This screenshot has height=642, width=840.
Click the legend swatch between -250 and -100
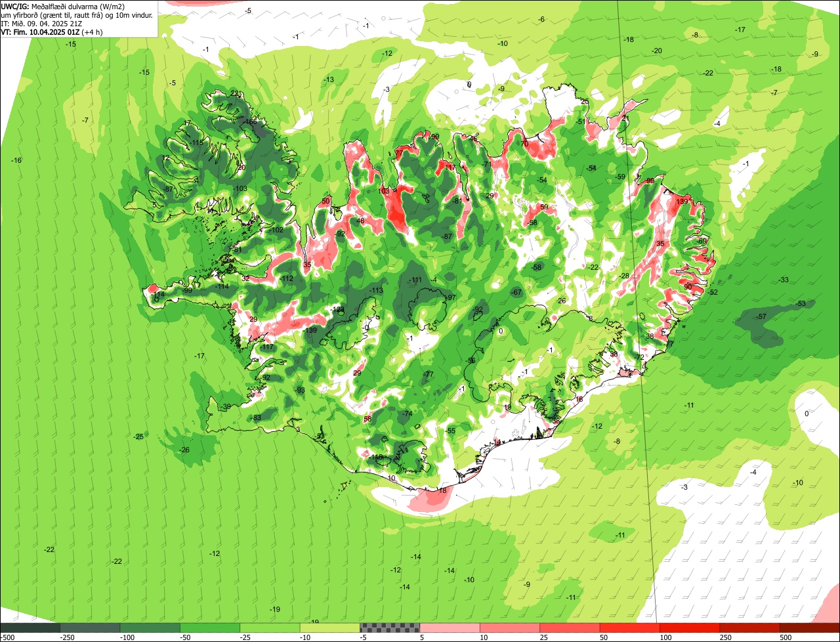(90, 628)
